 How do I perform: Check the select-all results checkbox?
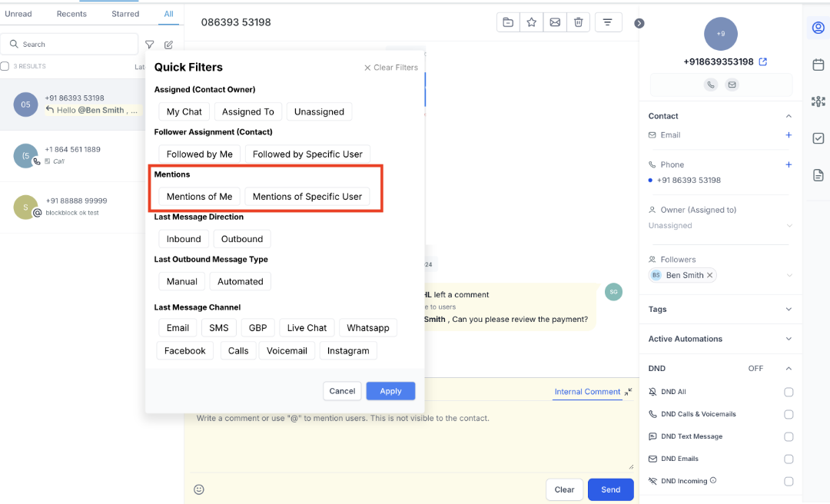click(5, 66)
